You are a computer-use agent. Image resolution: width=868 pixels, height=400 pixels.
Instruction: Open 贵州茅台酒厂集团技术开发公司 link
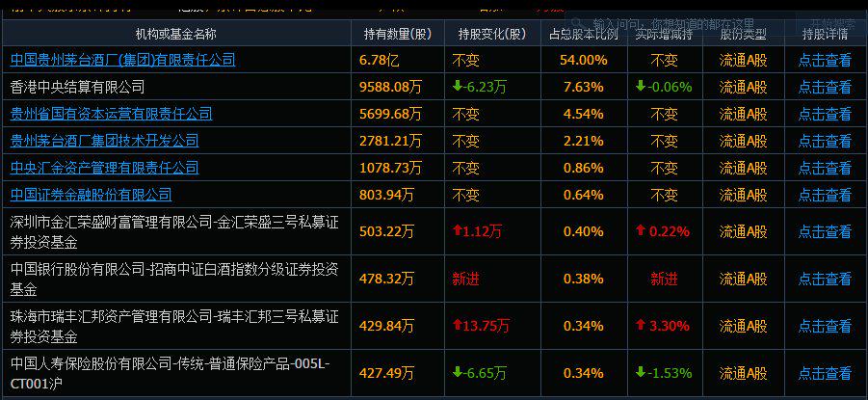click(105, 141)
